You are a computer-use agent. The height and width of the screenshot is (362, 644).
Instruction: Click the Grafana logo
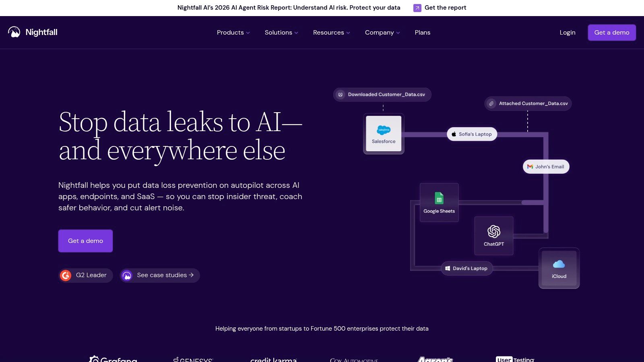click(x=113, y=359)
